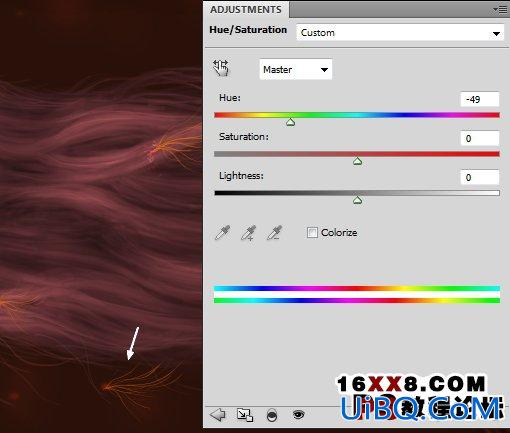Viewport: 510px width, 433px height.
Task: Select the on-image targeted adjustment hand tool
Action: click(221, 68)
